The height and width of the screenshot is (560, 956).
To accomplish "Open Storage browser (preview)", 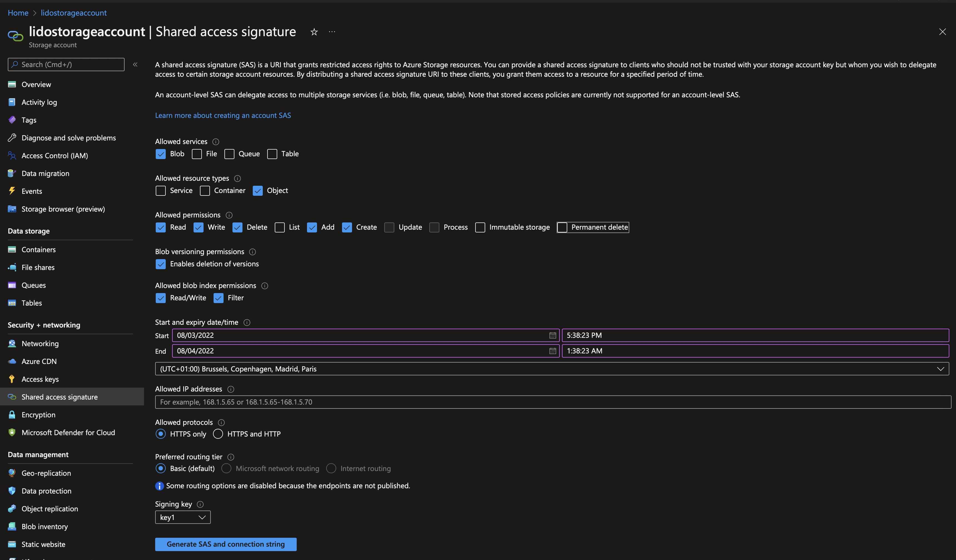I will (x=63, y=209).
